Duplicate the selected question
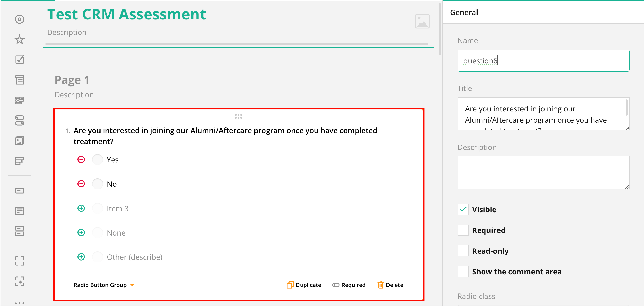Screen dimensions: 644x306 tap(304, 285)
